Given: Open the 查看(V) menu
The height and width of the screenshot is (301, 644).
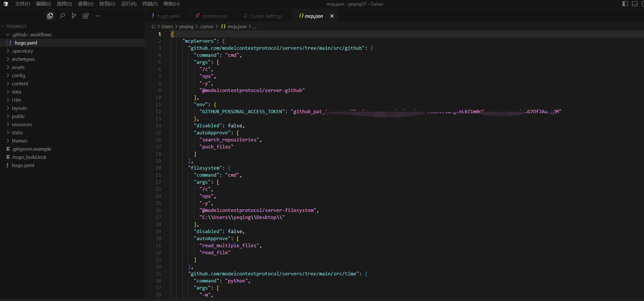Looking at the screenshot, I should pyautogui.click(x=86, y=4).
